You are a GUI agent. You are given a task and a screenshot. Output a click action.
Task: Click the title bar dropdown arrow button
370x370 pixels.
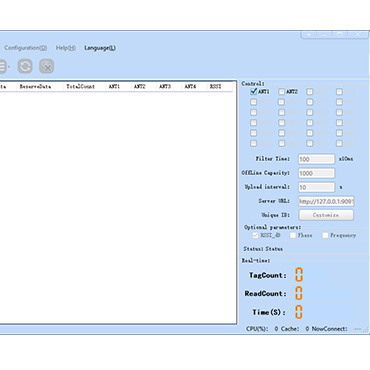tap(309, 34)
